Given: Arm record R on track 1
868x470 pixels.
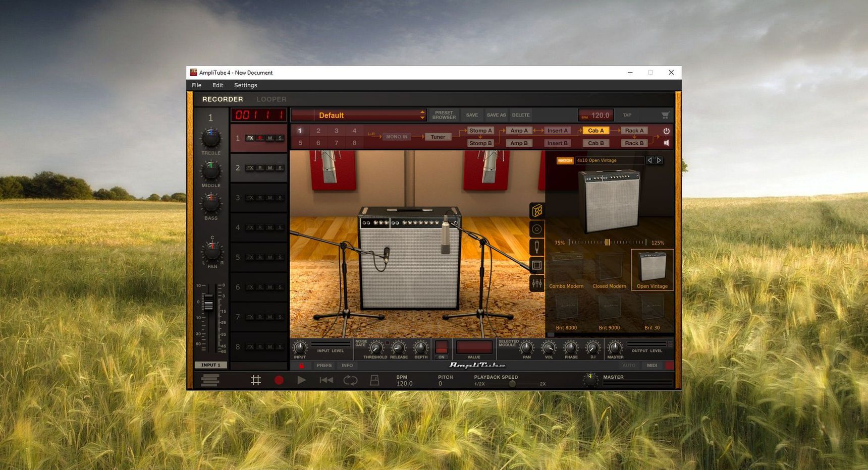Looking at the screenshot, I should pos(260,138).
